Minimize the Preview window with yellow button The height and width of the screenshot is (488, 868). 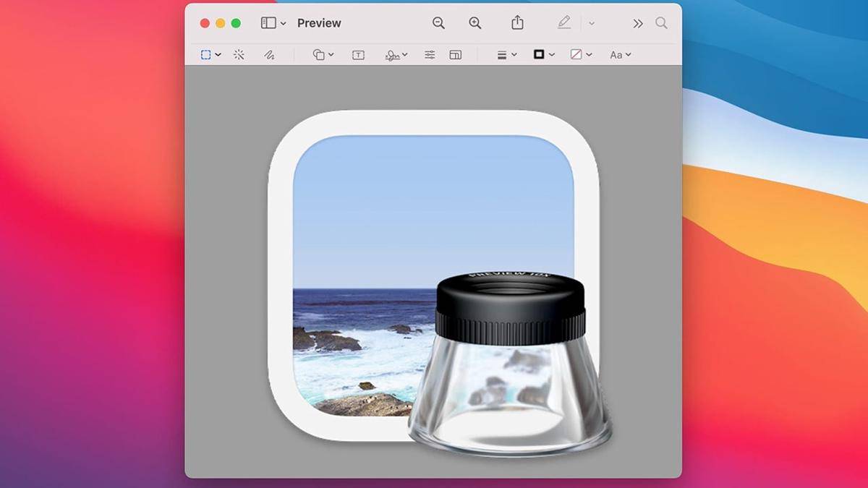click(x=220, y=23)
